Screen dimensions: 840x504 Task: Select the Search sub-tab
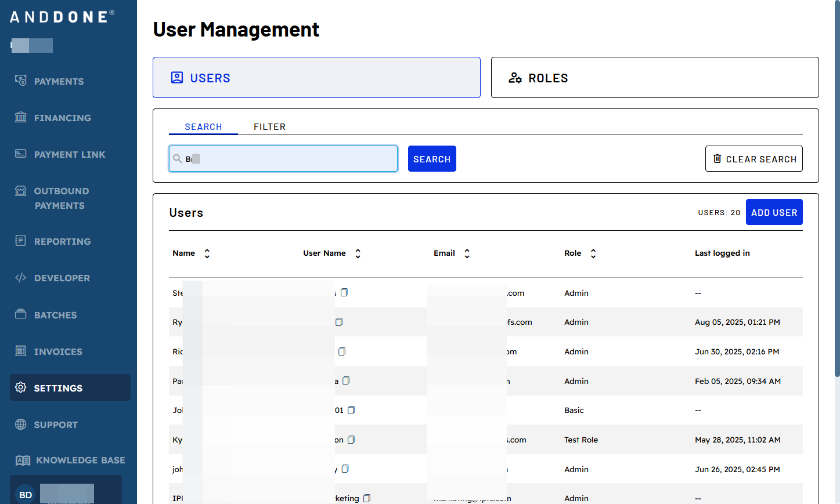point(203,126)
